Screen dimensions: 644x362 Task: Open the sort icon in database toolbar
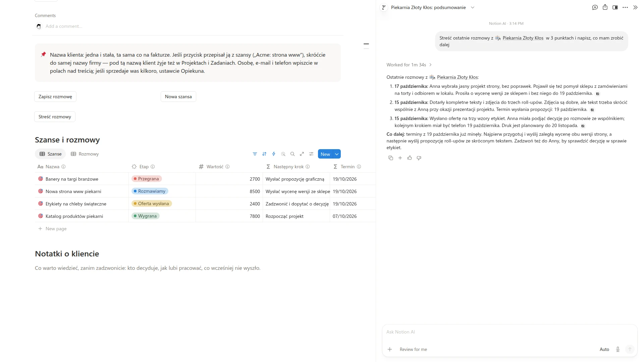pyautogui.click(x=264, y=154)
